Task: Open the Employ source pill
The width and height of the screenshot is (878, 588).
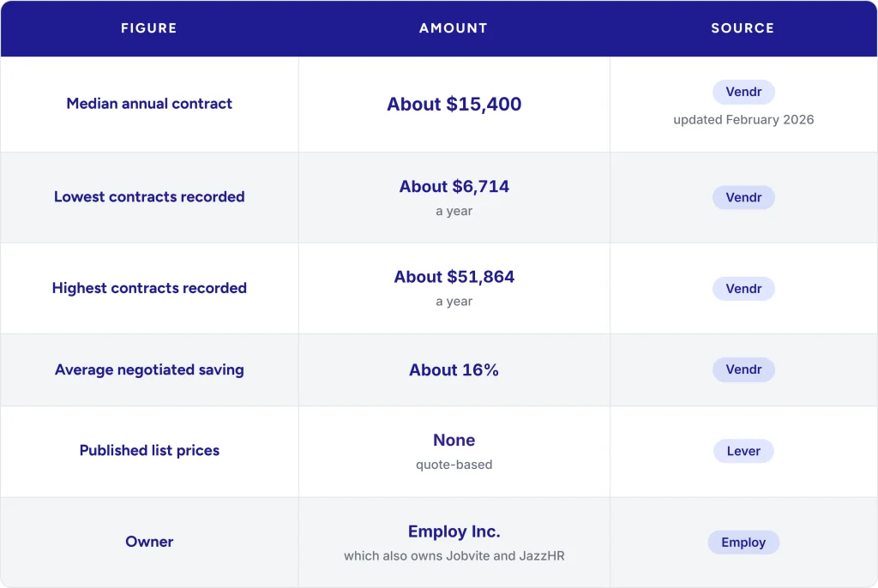Action: tap(743, 542)
